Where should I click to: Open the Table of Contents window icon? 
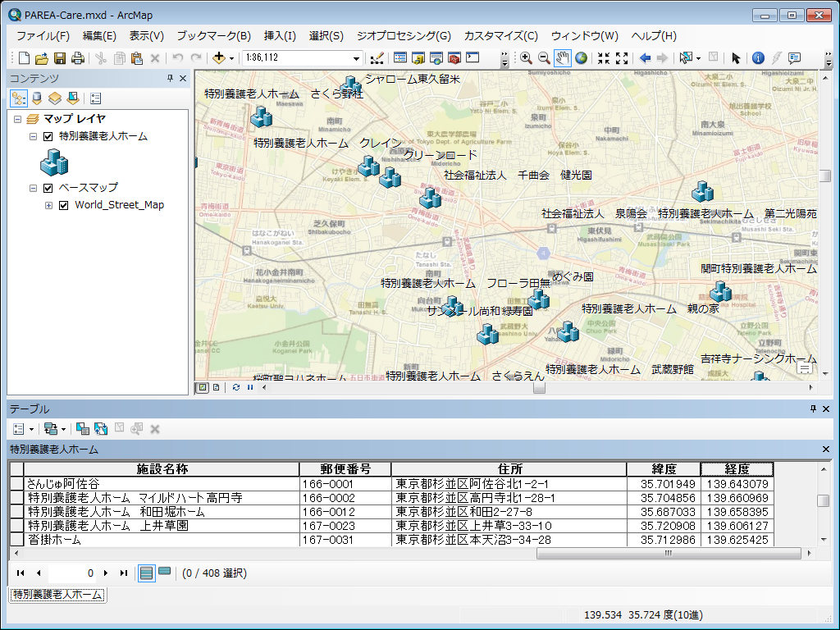click(400, 58)
